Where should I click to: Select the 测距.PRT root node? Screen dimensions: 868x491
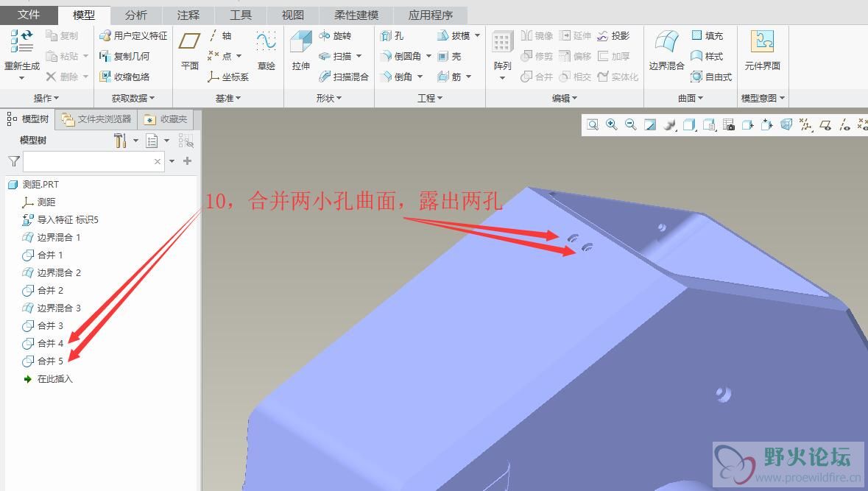click(33, 184)
